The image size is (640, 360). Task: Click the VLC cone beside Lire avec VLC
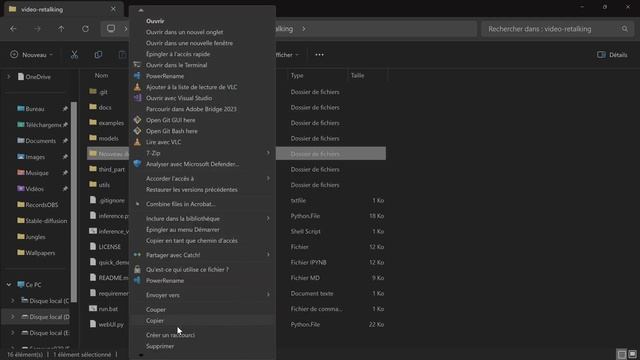137,142
